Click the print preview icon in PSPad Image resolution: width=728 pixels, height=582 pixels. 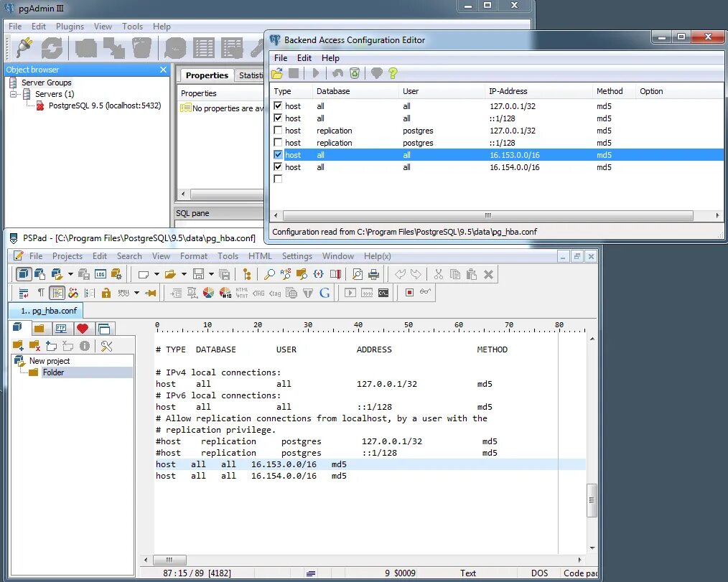point(357,274)
